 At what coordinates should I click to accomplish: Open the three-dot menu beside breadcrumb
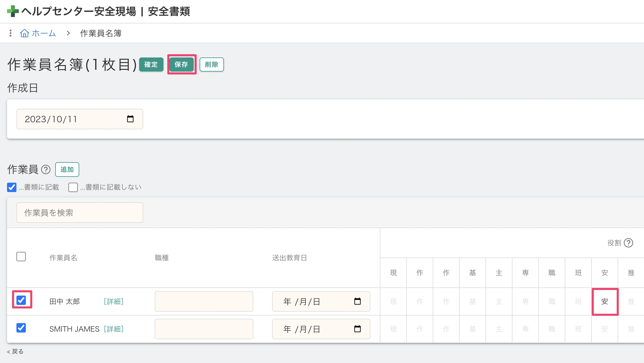[11, 33]
